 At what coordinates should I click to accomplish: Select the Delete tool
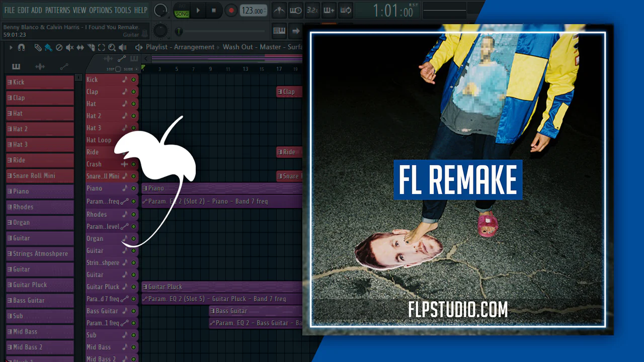click(59, 47)
